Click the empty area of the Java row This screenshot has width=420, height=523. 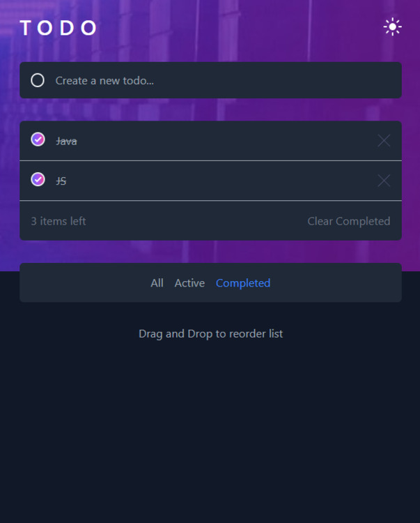click(x=226, y=141)
